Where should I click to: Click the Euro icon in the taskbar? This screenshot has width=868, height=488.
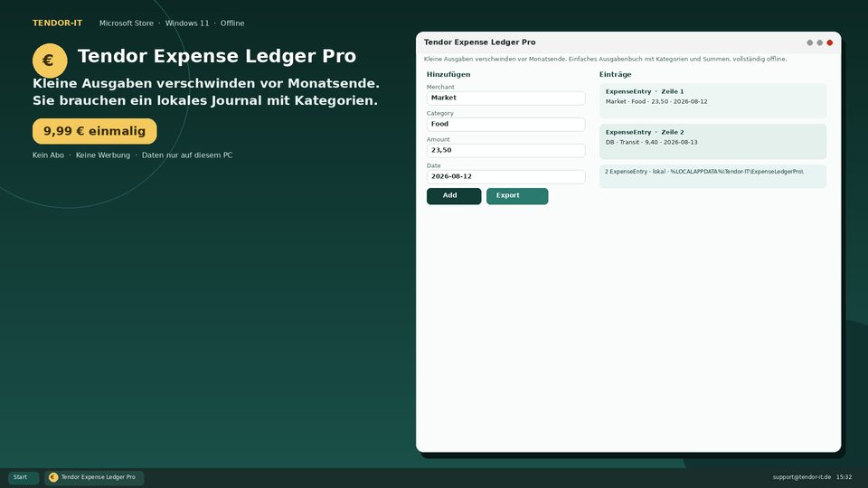53,477
